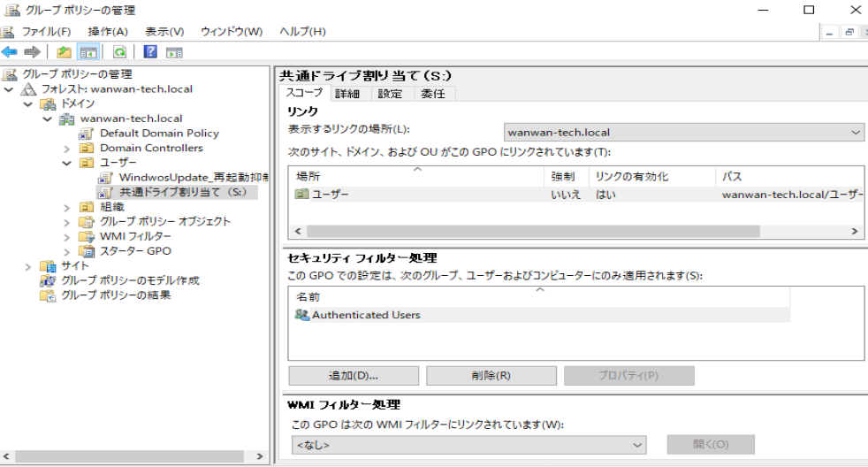868x467 pixels.
Task: Open the ファイル(F) menu
Action: pyautogui.click(x=47, y=32)
